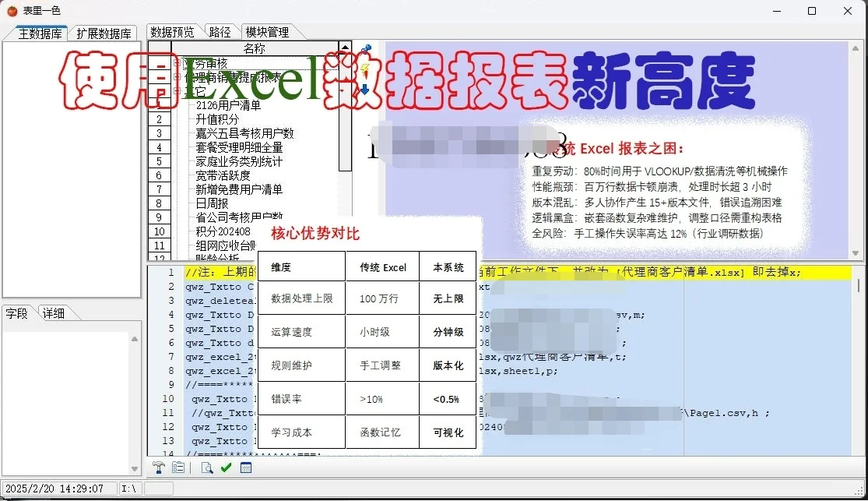
Task: Switch to the 扩展数据库 tab
Action: [104, 34]
